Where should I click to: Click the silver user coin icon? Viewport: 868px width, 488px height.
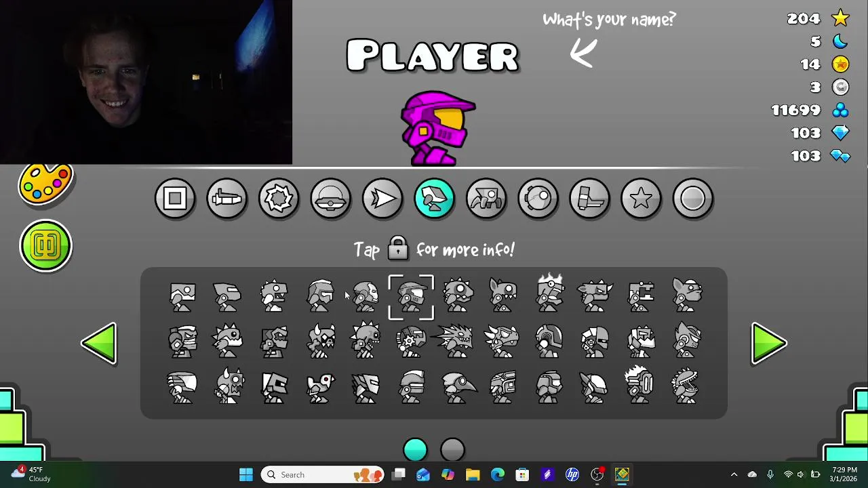[x=840, y=87]
